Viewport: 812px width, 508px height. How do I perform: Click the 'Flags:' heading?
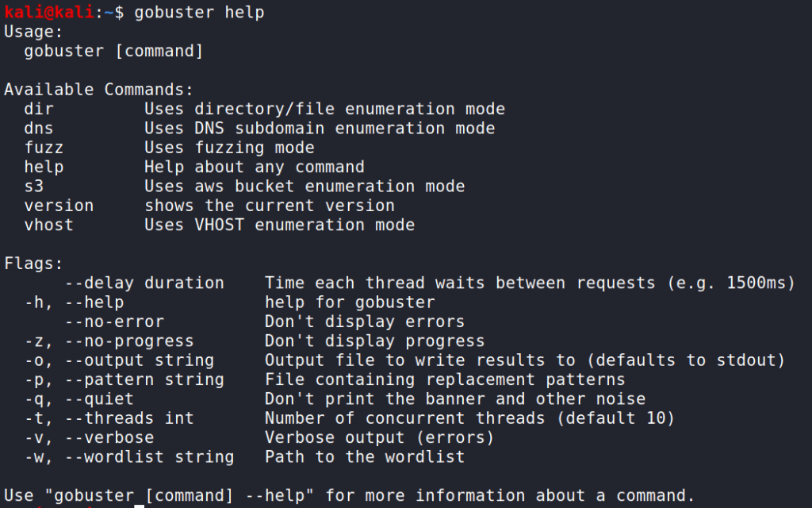coord(33,264)
